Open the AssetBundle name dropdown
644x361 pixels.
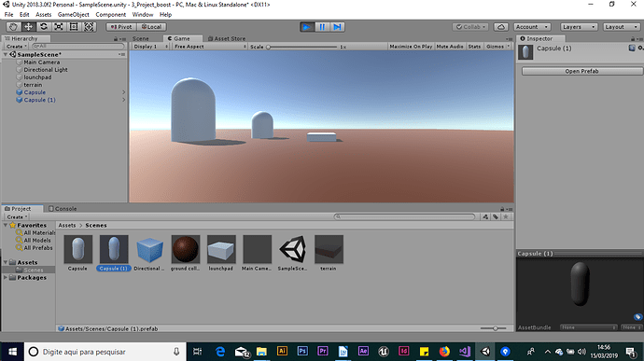click(589, 327)
